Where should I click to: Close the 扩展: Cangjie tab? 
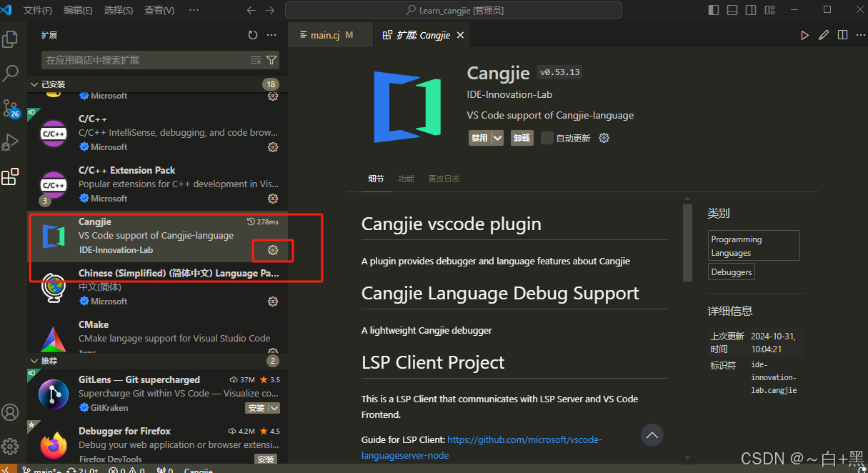[x=460, y=35]
